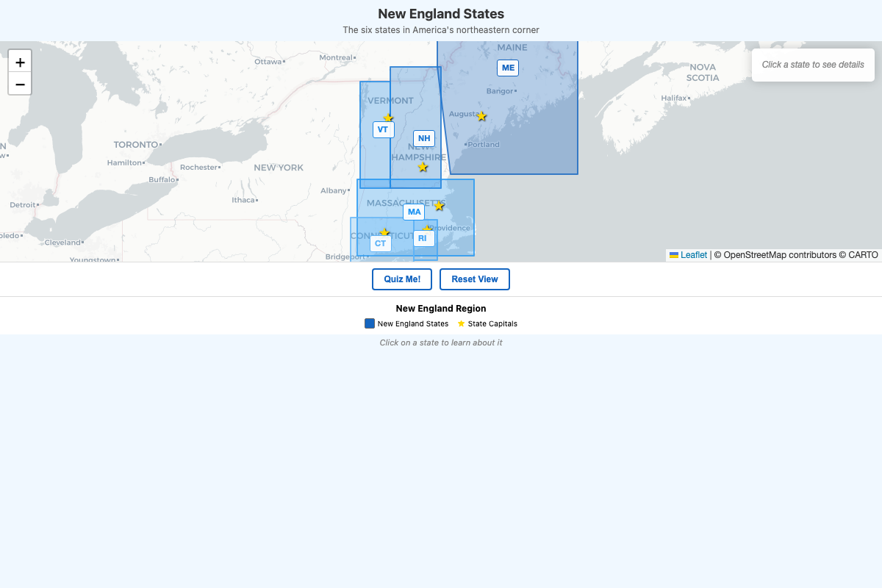Click the ME label on Maine
This screenshot has width=882, height=588.
pos(507,68)
